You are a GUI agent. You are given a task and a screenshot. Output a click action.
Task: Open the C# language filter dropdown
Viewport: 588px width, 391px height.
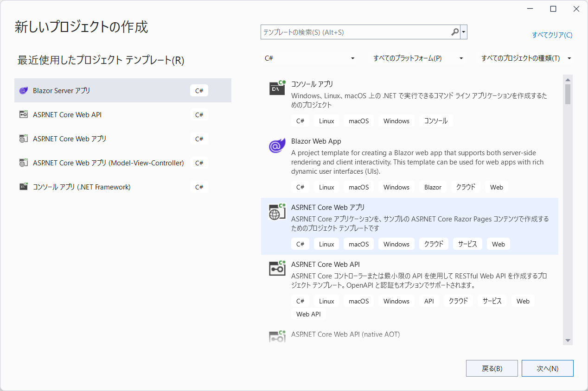coord(309,58)
